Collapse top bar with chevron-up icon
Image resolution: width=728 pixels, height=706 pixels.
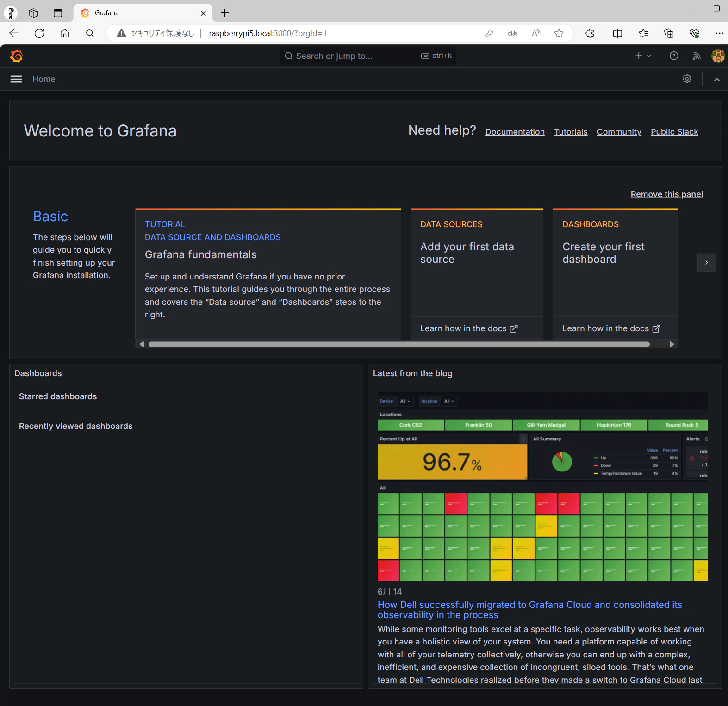pyautogui.click(x=716, y=79)
